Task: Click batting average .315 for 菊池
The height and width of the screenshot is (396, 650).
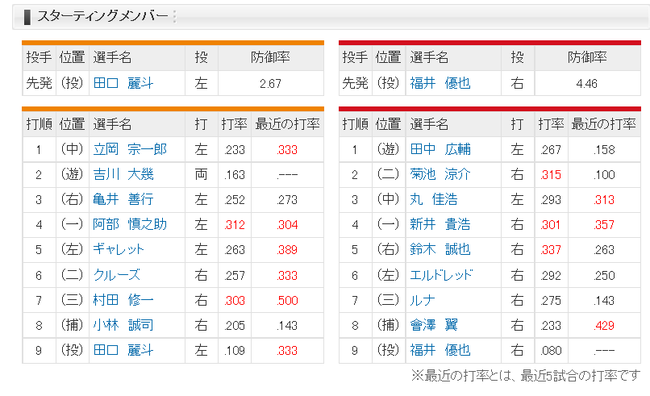Action: coord(551,175)
